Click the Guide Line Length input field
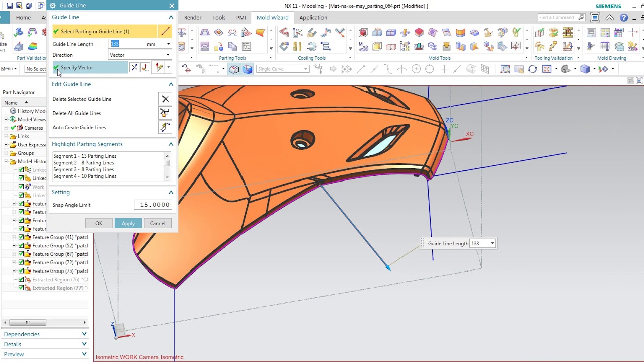 [x=126, y=44]
